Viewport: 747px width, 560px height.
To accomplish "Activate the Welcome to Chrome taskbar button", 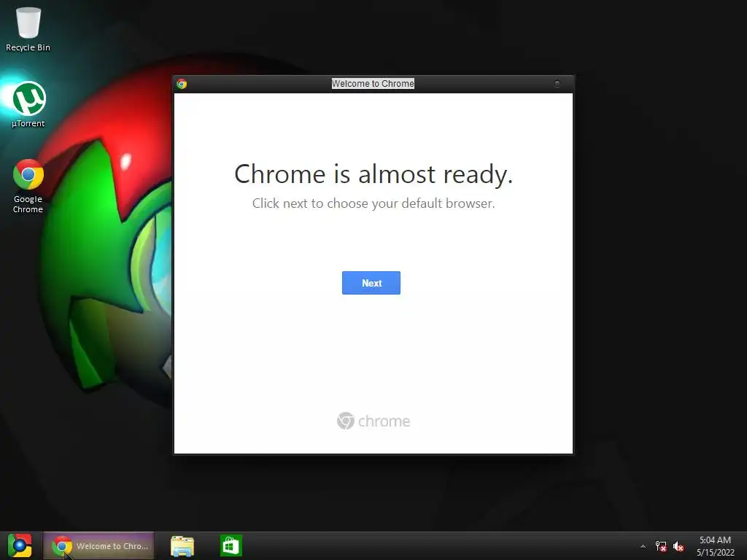I will click(x=99, y=545).
